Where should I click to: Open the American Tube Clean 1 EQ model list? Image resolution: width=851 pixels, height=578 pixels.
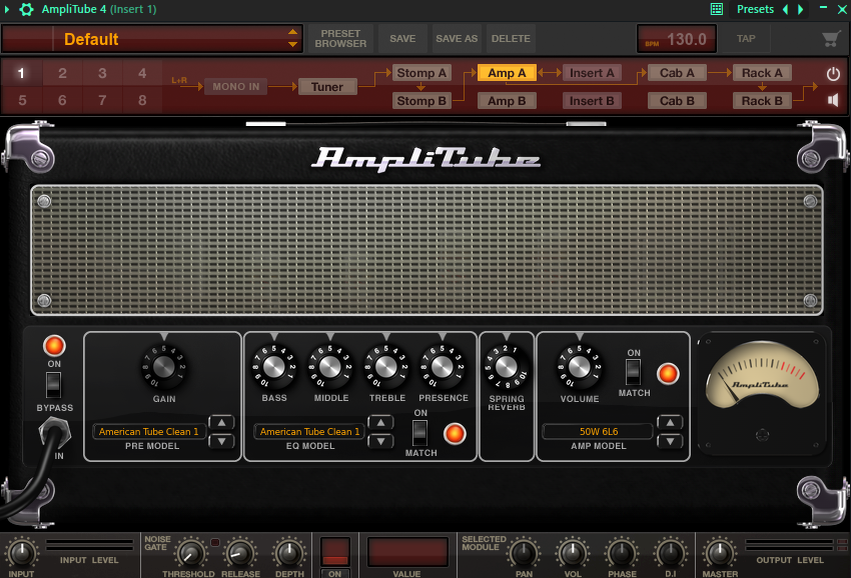[x=310, y=431]
